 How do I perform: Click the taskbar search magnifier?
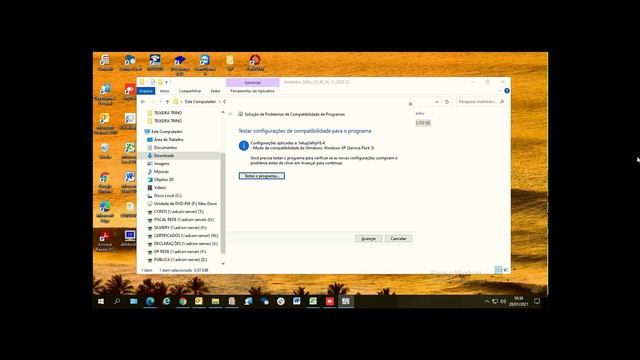pyautogui.click(x=117, y=301)
